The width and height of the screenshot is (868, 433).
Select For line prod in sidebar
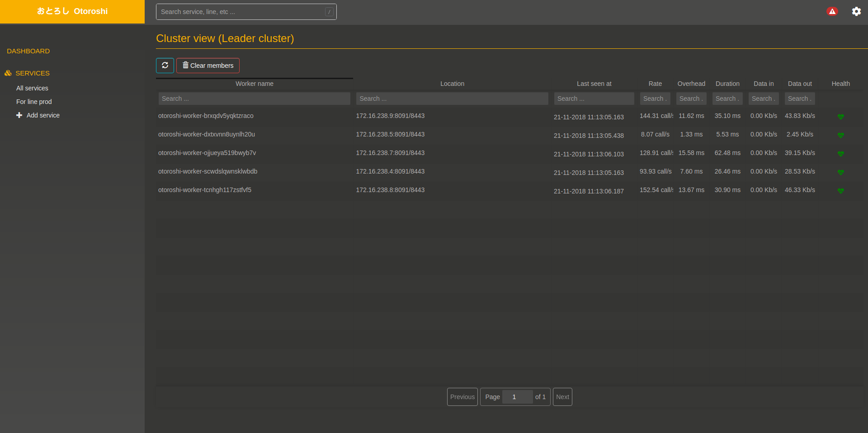(34, 102)
